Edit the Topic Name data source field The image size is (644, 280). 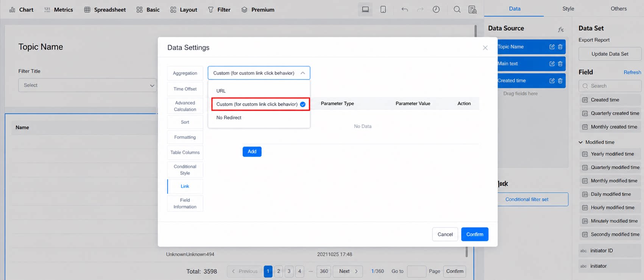point(552,47)
